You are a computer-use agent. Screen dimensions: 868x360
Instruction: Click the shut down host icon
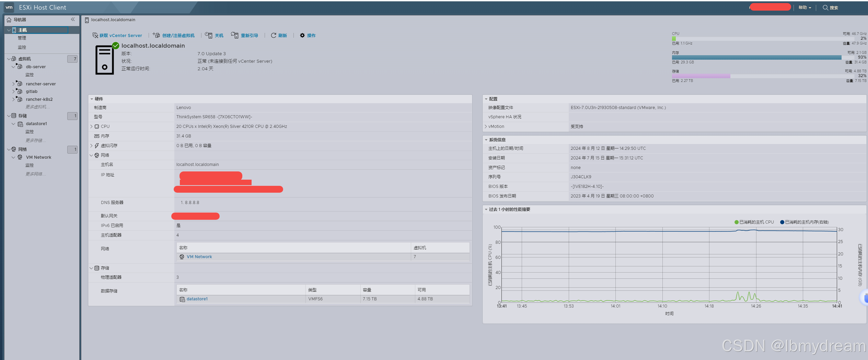[x=209, y=35]
